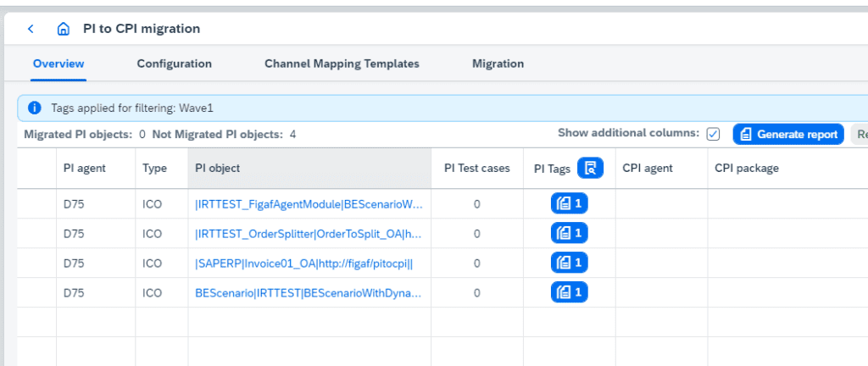This screenshot has width=868, height=366.
Task: Open the BEScenario|IRTTEST PI object link
Action: [x=309, y=294]
